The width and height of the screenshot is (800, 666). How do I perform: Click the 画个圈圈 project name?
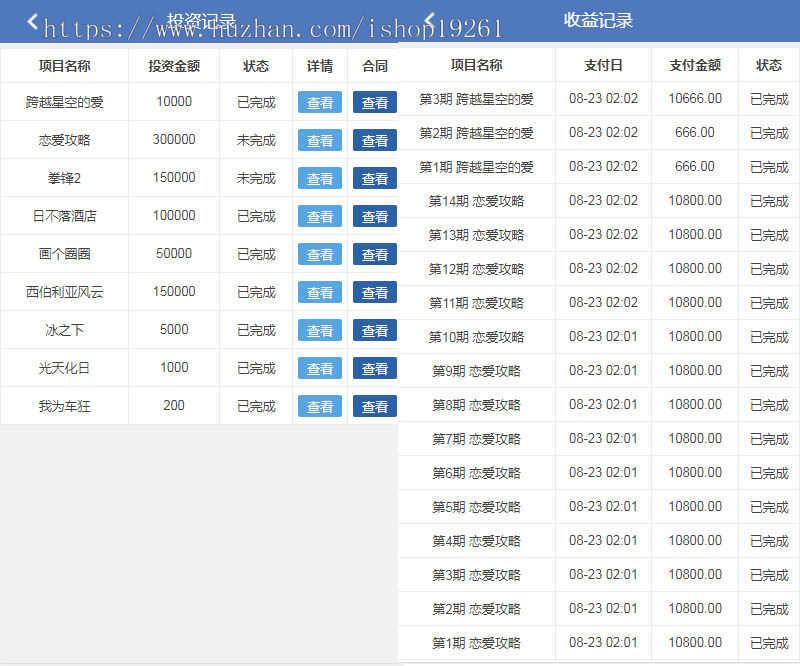[64, 254]
